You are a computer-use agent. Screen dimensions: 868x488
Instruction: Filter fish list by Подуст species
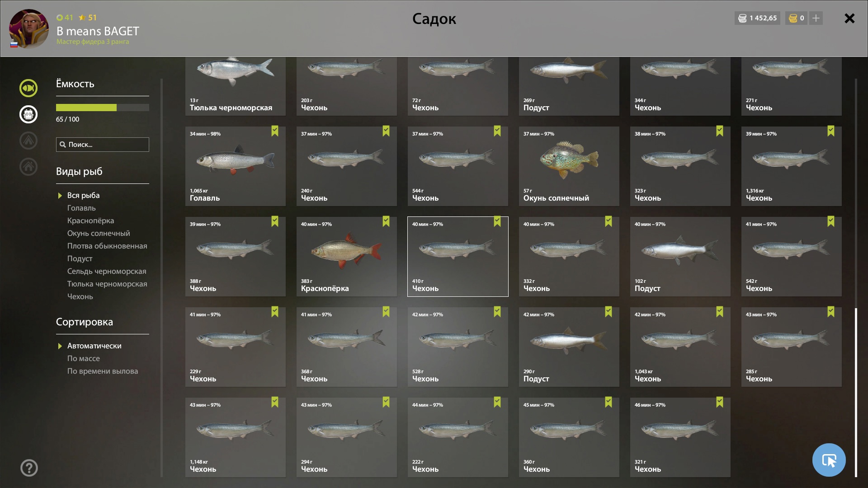[80, 258]
